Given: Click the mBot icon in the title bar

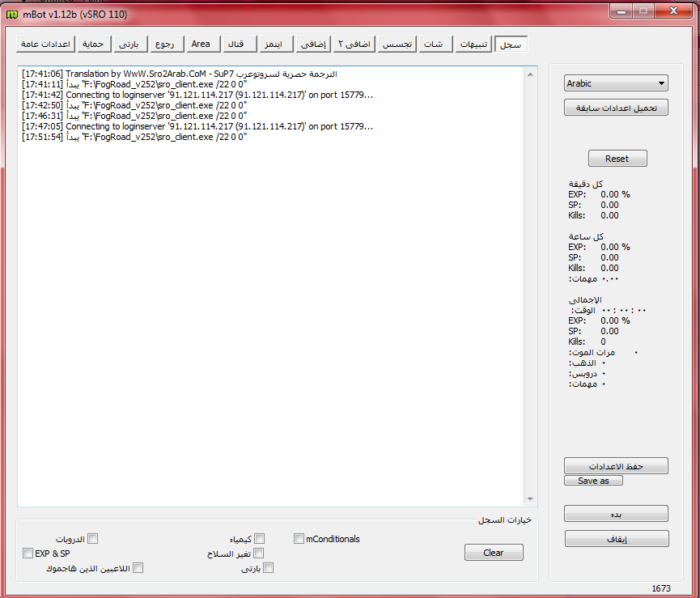Looking at the screenshot, I should [12, 15].
